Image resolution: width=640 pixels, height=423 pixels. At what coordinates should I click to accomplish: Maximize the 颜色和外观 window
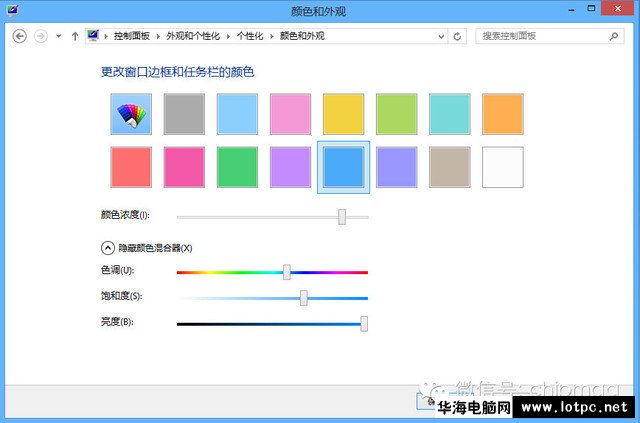click(x=591, y=9)
